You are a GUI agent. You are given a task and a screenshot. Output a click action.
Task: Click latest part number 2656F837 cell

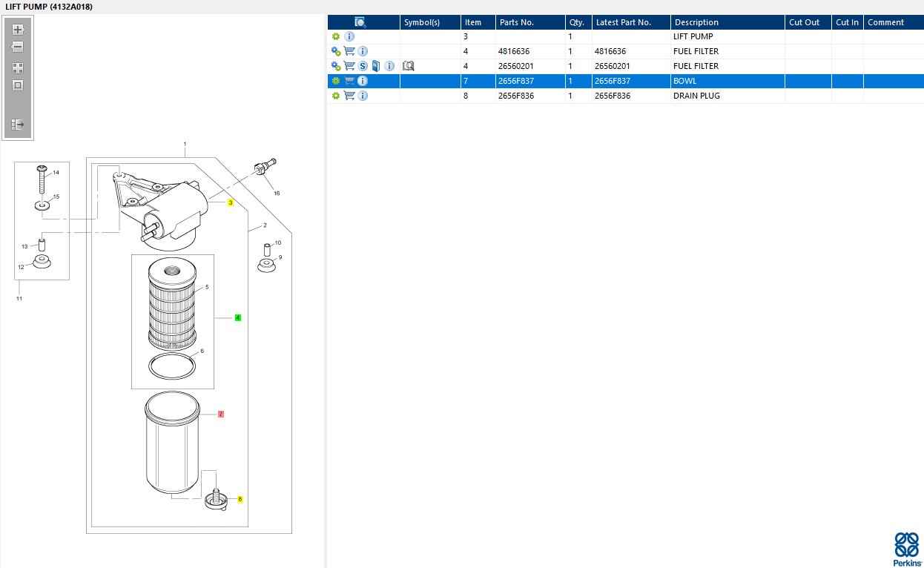(x=631, y=81)
